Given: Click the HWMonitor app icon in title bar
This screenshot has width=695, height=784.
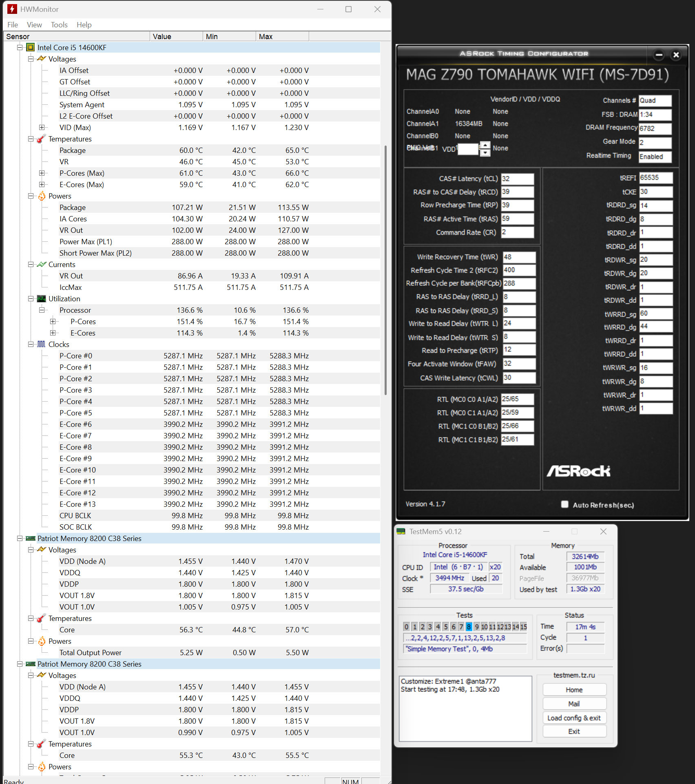Looking at the screenshot, I should [x=12, y=9].
